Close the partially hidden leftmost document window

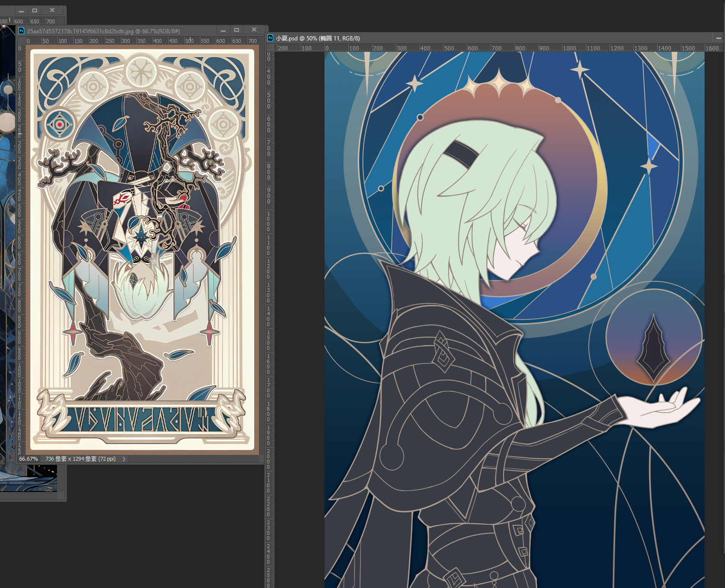click(x=52, y=10)
